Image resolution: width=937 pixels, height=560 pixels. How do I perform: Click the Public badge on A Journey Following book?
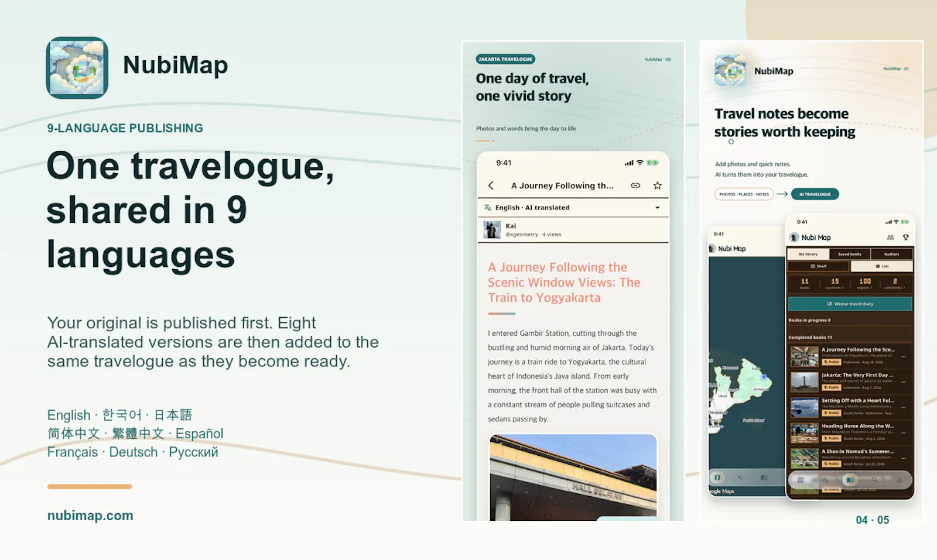click(832, 362)
